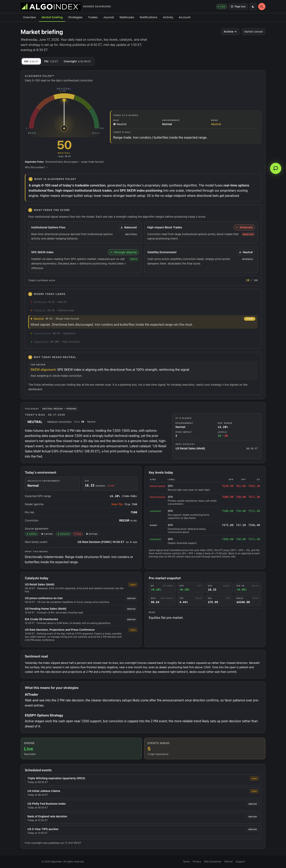Click the step 4 'Why today reads neutral' marker
Image resolution: width=286 pixels, height=868 pixels.
pos(30,357)
